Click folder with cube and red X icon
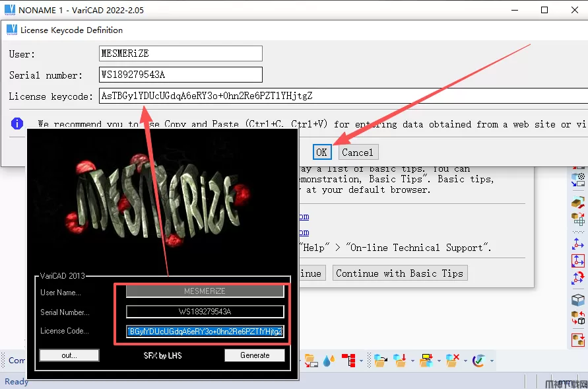This screenshot has height=389, width=588. pos(452,361)
